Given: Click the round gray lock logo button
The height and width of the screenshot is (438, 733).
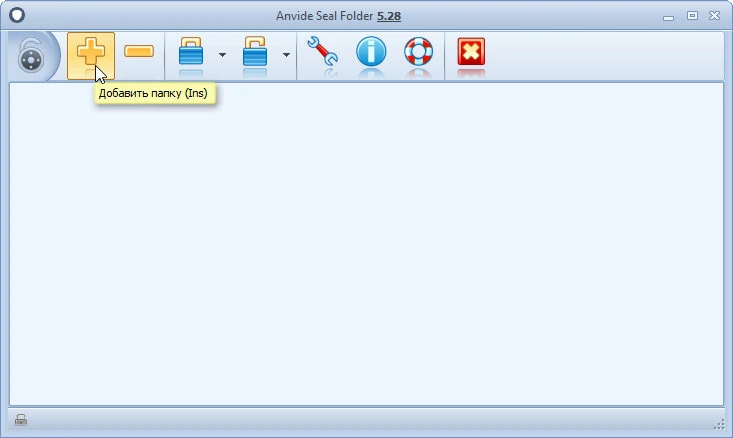Looking at the screenshot, I should pyautogui.click(x=31, y=56).
